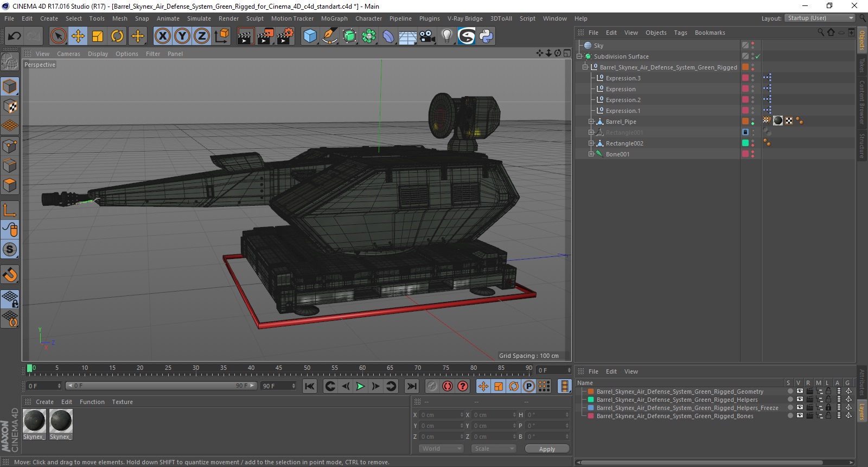Open the Simulate menu
The image size is (868, 467).
coord(199,18)
